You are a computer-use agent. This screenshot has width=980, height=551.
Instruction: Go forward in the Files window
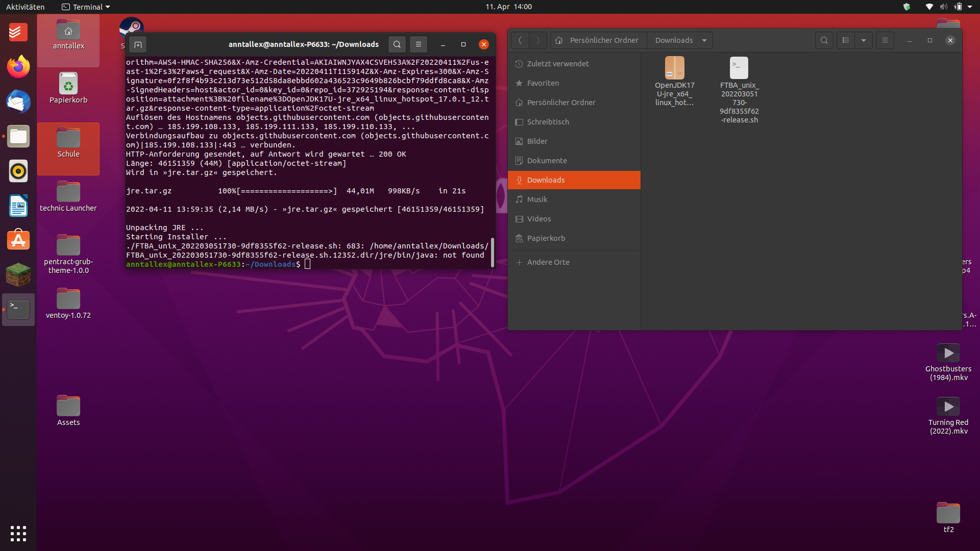pos(538,40)
